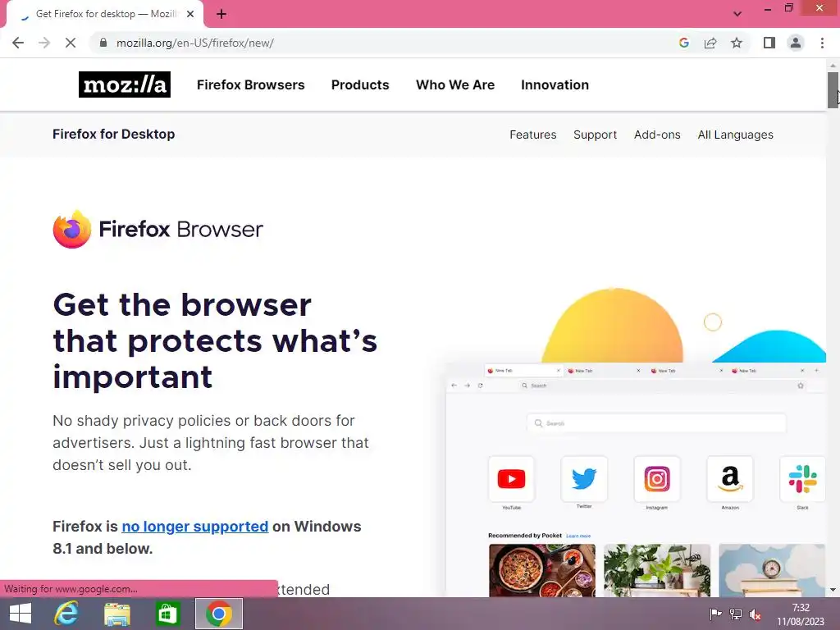Open the Products menu
The image size is (840, 630).
(x=360, y=84)
